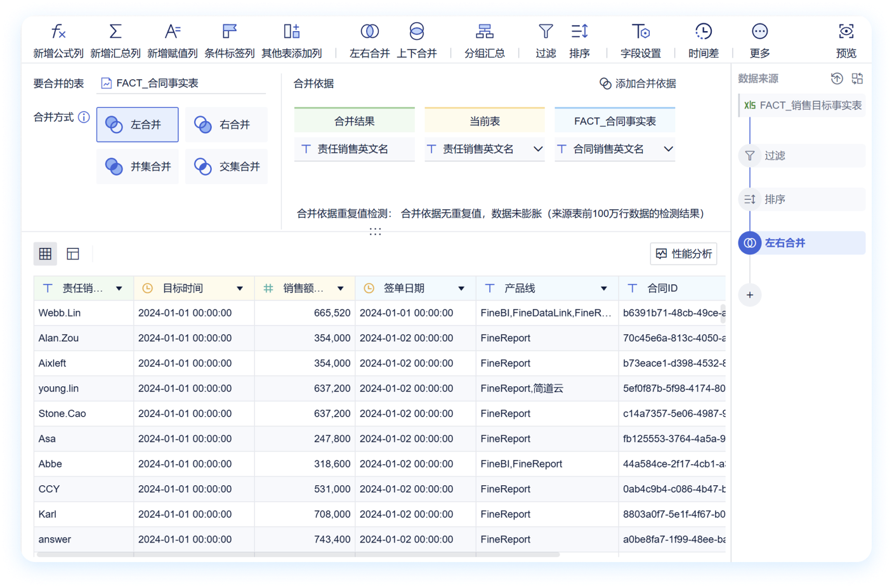Select the 过滤 step in the flow
Screen dimensions: 892x588
click(803, 155)
